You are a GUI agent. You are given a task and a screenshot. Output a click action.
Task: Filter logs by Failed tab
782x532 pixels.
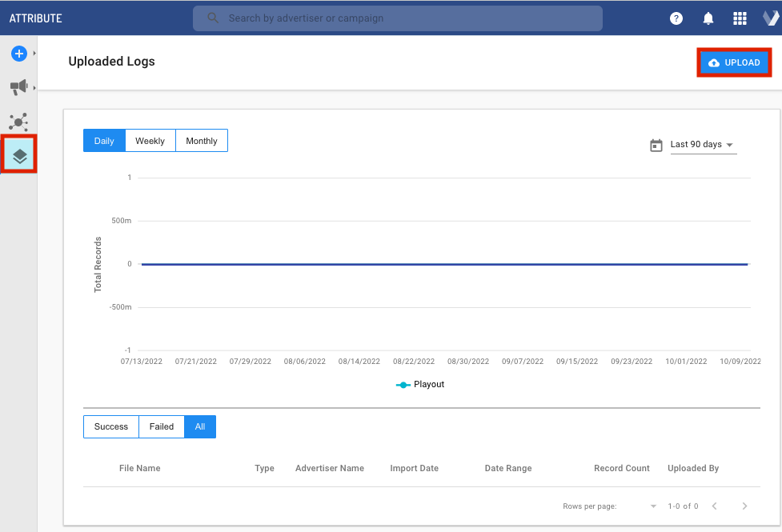162,426
